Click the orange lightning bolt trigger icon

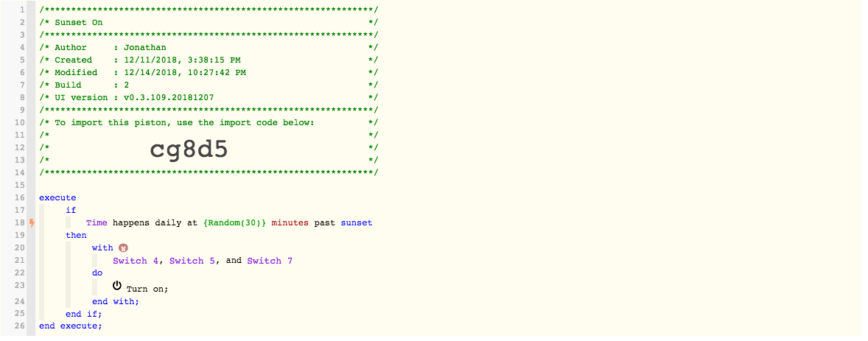coord(32,222)
